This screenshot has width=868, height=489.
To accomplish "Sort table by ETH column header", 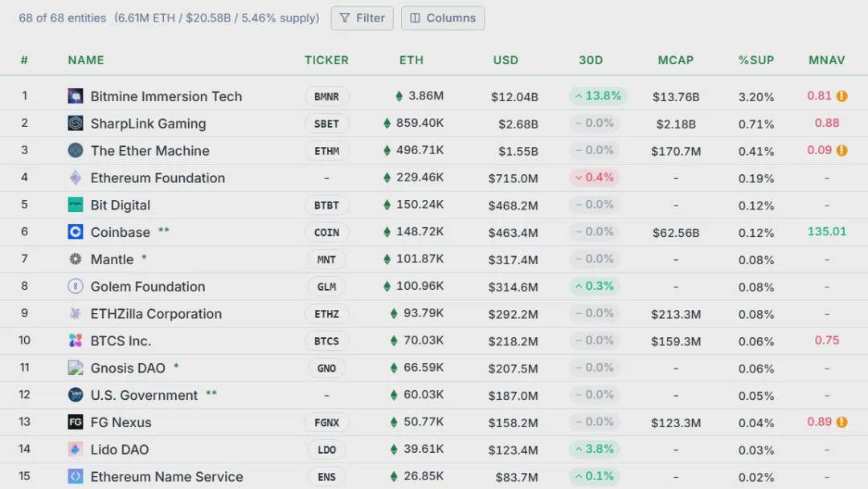I will pyautogui.click(x=411, y=60).
